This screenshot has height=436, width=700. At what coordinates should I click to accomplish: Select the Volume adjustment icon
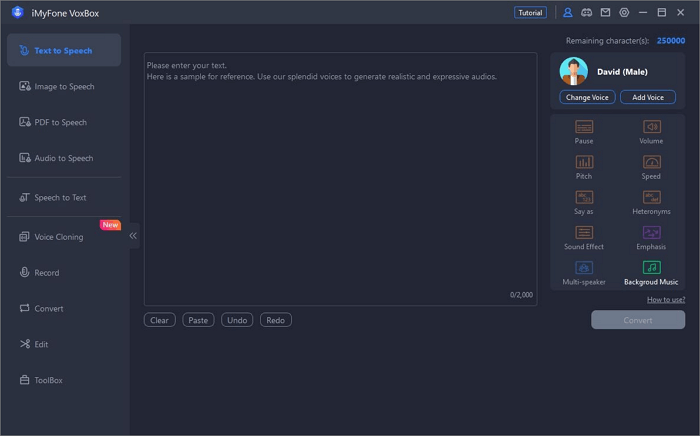tap(651, 128)
